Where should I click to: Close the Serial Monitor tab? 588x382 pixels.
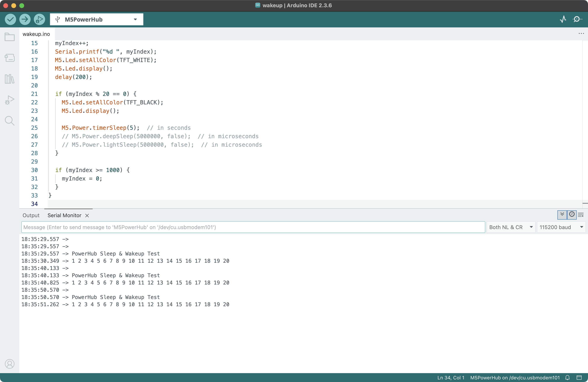pos(87,216)
